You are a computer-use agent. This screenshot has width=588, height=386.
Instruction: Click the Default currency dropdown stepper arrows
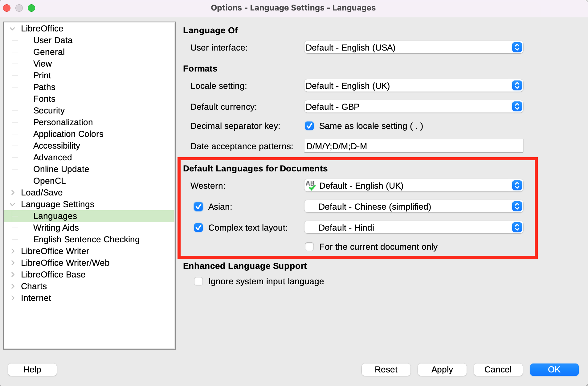pyautogui.click(x=517, y=106)
